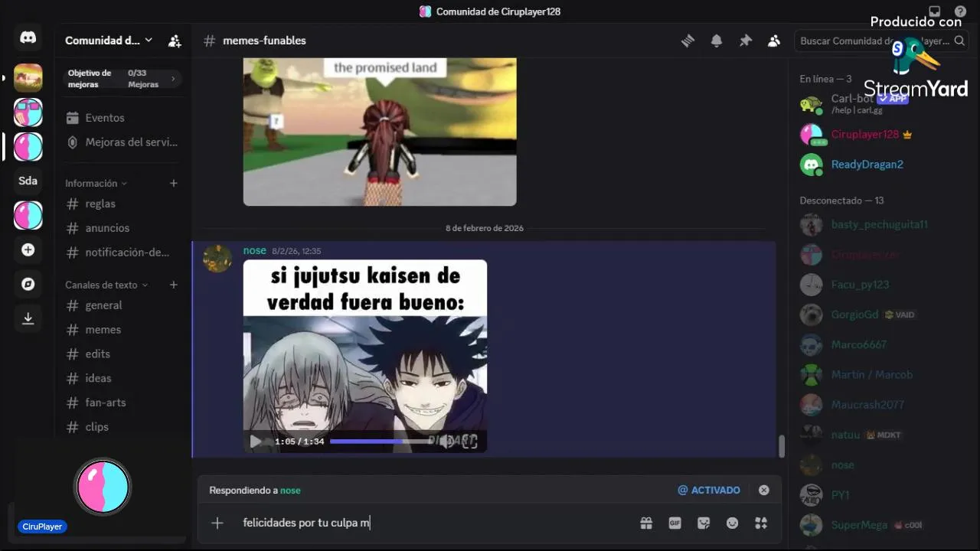Open the emoji picker
Image resolution: width=980 pixels, height=551 pixels.
coord(732,523)
